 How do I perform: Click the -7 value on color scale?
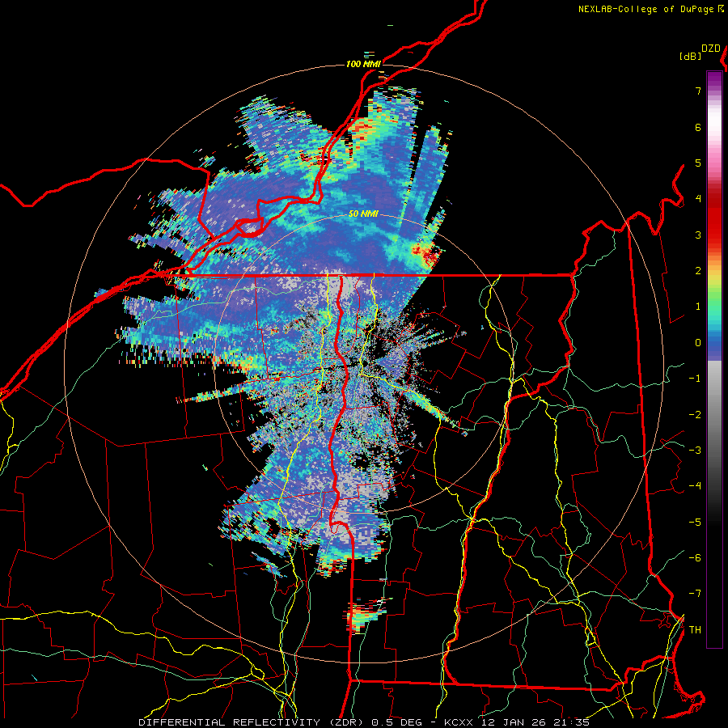(x=695, y=594)
